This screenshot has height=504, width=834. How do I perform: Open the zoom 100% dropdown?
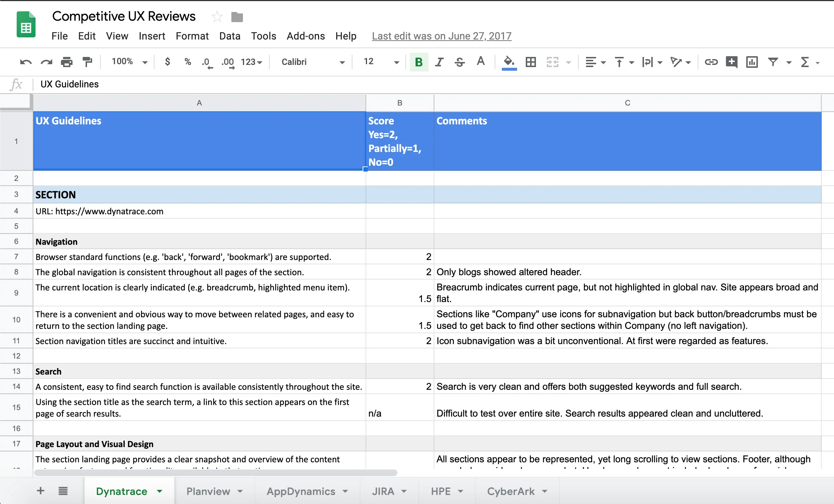pos(129,62)
